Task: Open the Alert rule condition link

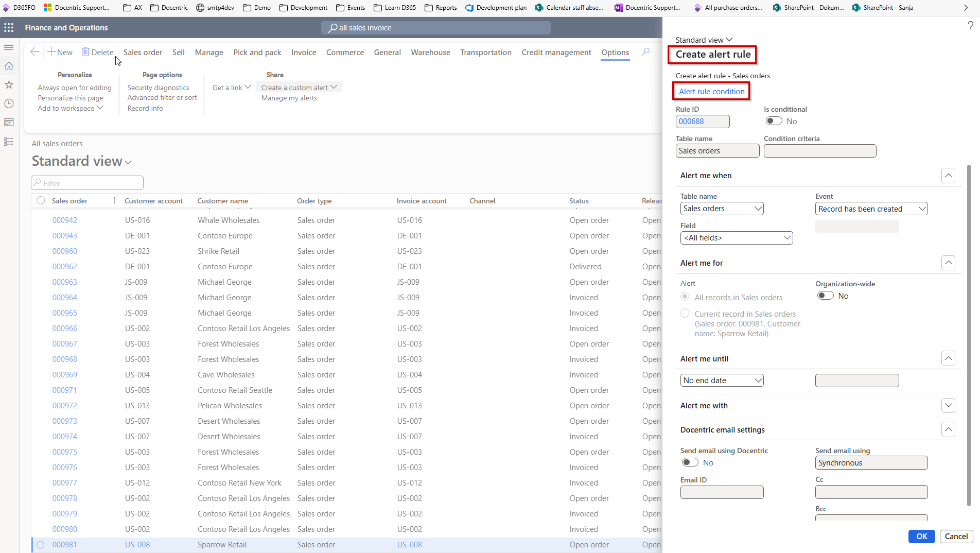Action: point(711,92)
